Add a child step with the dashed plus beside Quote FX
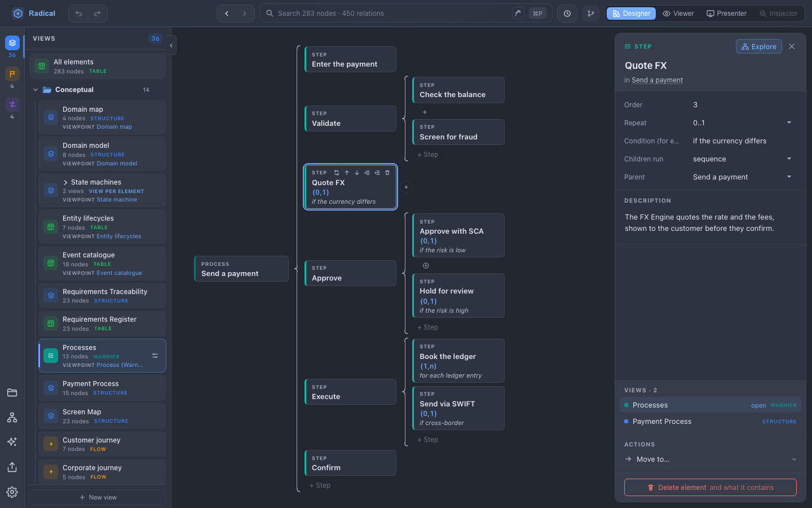Viewport: 812px width, 508px height. pyautogui.click(x=406, y=187)
